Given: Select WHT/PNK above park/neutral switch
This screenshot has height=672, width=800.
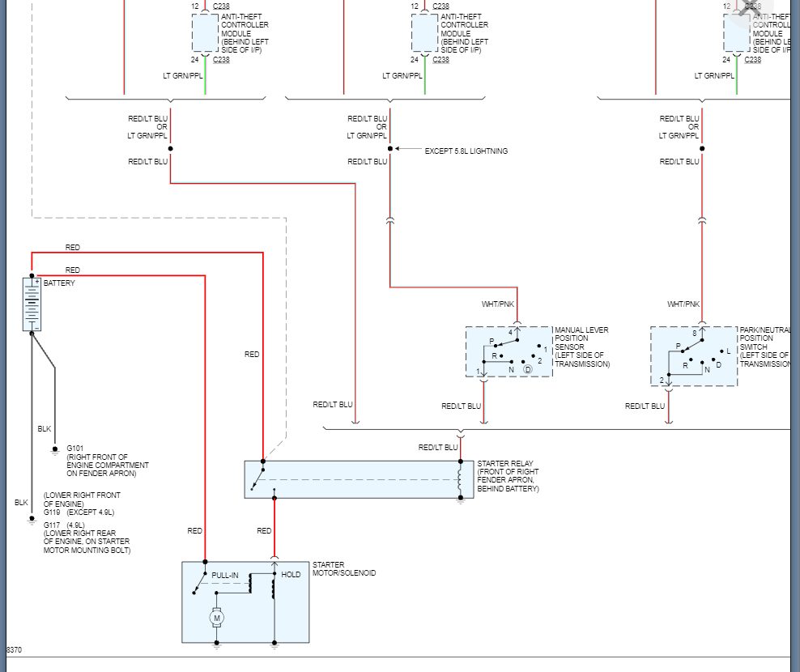Looking at the screenshot, I should 683,304.
